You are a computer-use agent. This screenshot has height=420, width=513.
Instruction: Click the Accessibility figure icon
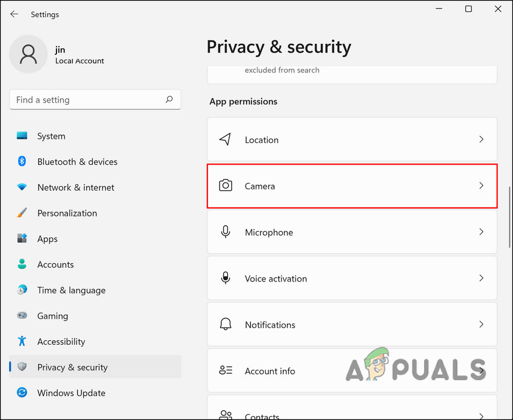[22, 341]
